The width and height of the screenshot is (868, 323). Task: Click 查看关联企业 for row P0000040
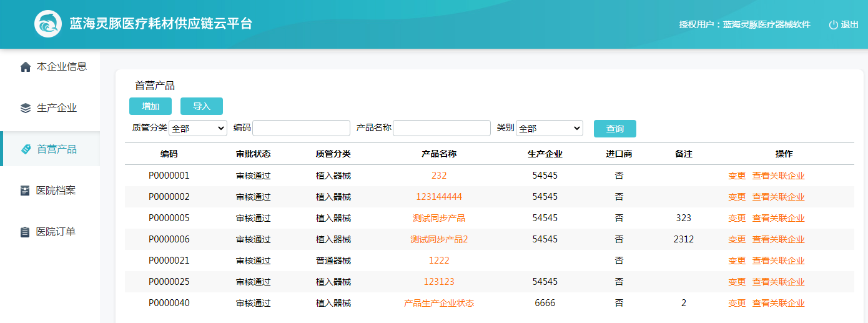778,303
